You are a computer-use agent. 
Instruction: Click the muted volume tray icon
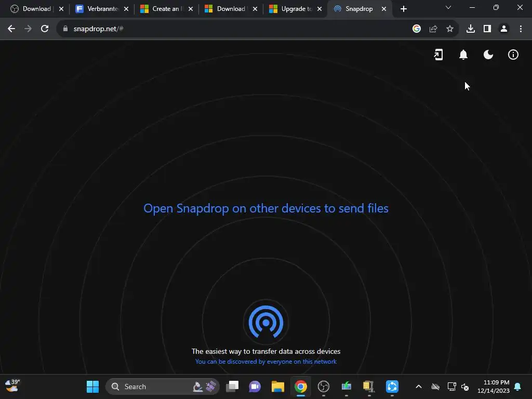(x=465, y=387)
